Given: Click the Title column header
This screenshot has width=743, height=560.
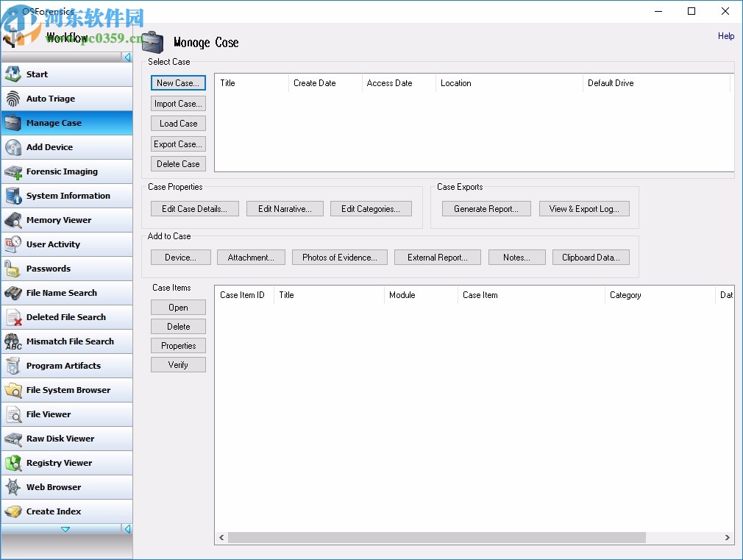Looking at the screenshot, I should tap(228, 83).
